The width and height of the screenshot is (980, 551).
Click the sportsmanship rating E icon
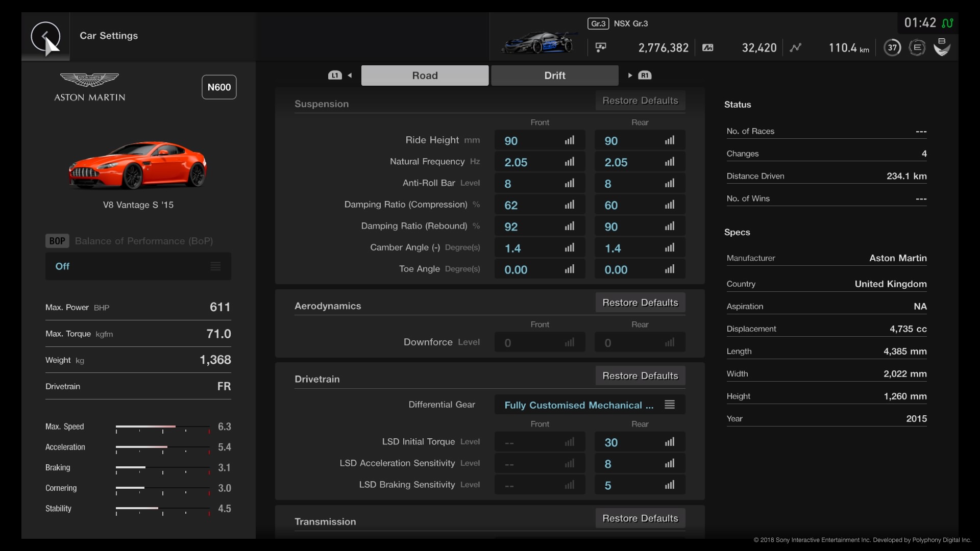pyautogui.click(x=917, y=47)
